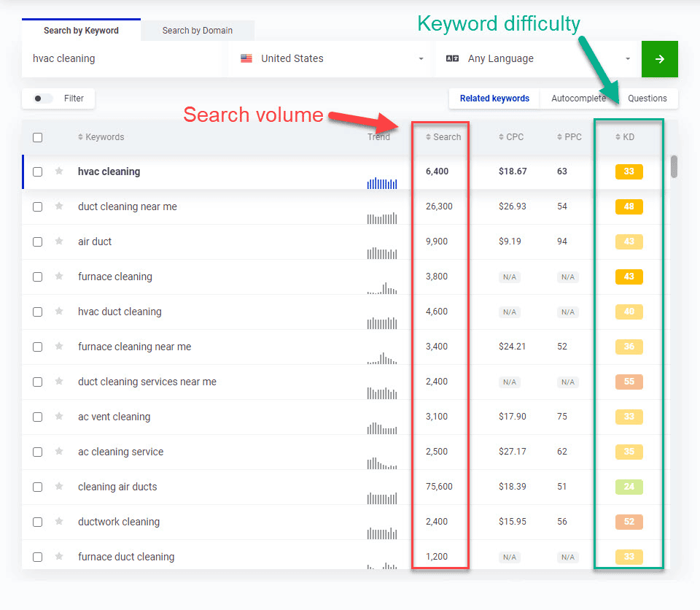Screen dimensions: 700x610
Task: Sort by the Search volume column header
Action: [443, 137]
